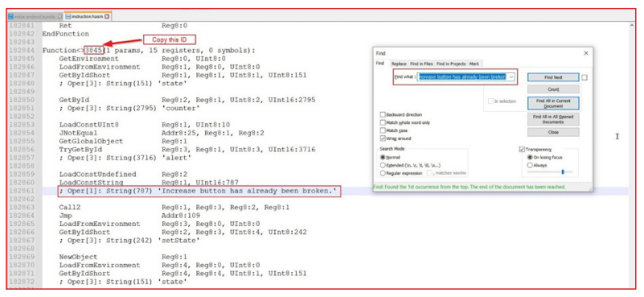The height and width of the screenshot is (297, 644).
Task: Click the Find status message about 1st occurrence
Action: pyautogui.click(x=469, y=187)
